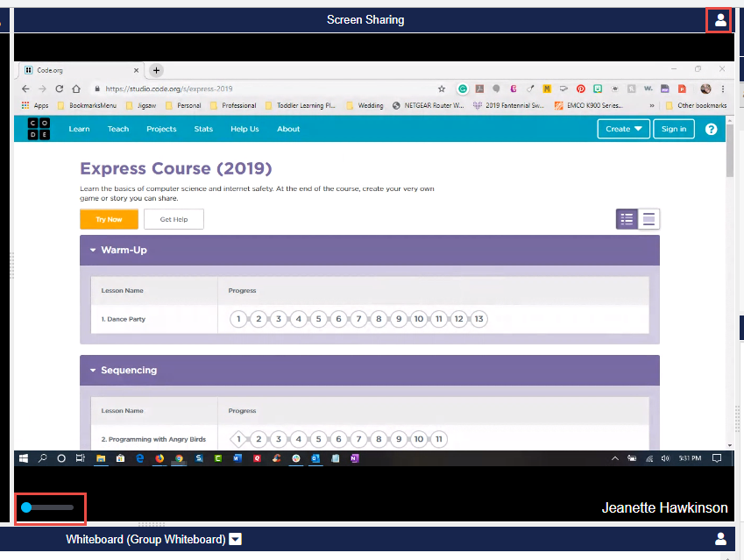Screen dimensions: 744x560
Task: Go to the Teach menu item
Action: tap(118, 129)
